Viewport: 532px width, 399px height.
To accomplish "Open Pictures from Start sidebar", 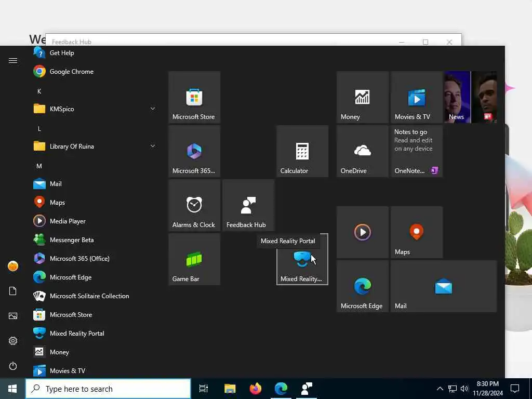I will (13, 316).
